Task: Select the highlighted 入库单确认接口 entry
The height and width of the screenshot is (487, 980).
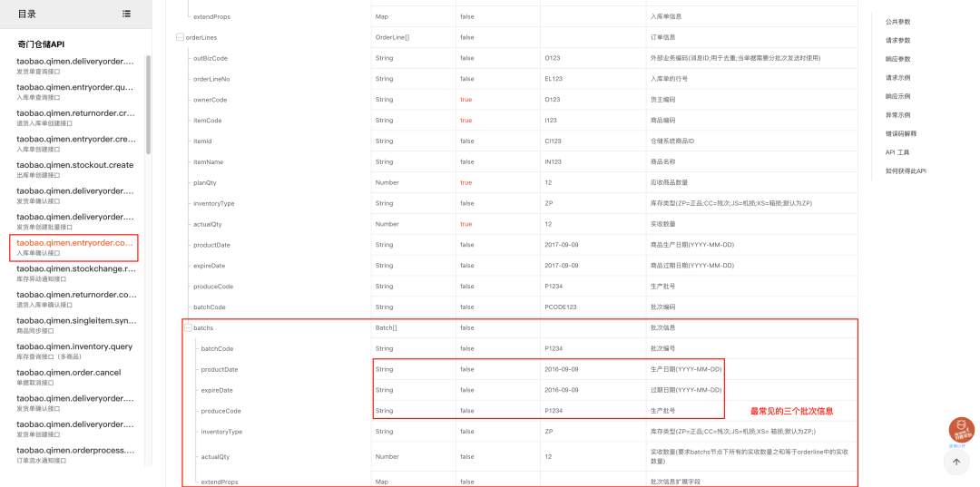Action: click(73, 248)
